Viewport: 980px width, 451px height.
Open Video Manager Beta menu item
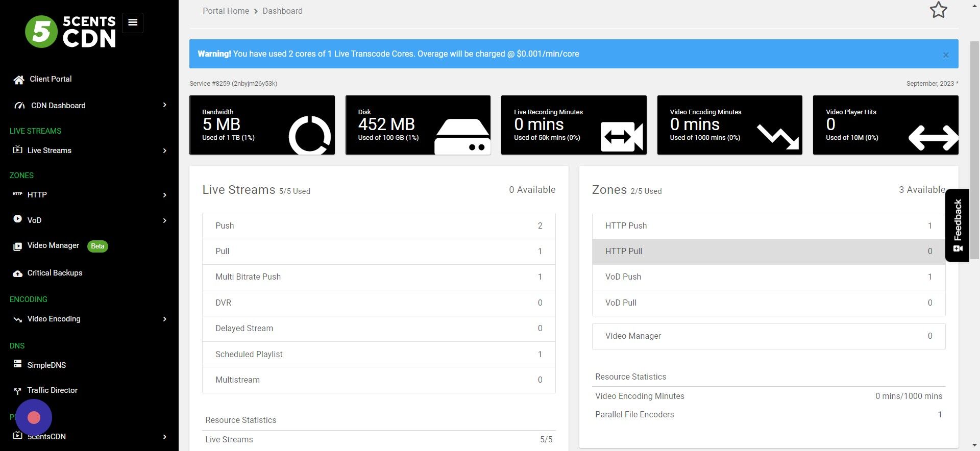(x=67, y=246)
